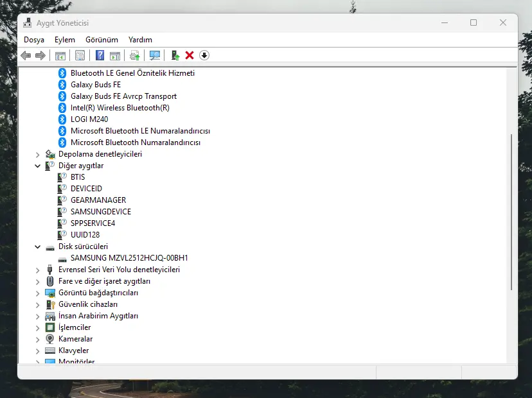
Task: Expand the Güvenlik cihazları chevron
Action: 37,305
